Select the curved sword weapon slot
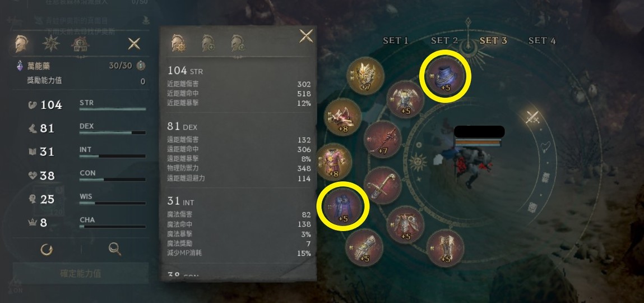This screenshot has height=303, width=644. 382,185
